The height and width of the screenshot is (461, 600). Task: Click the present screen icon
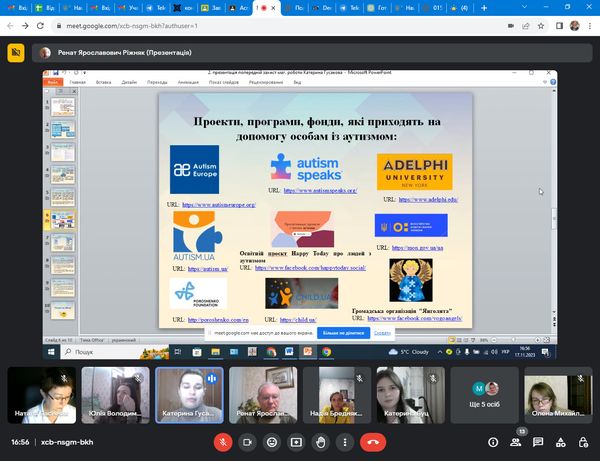point(295,441)
